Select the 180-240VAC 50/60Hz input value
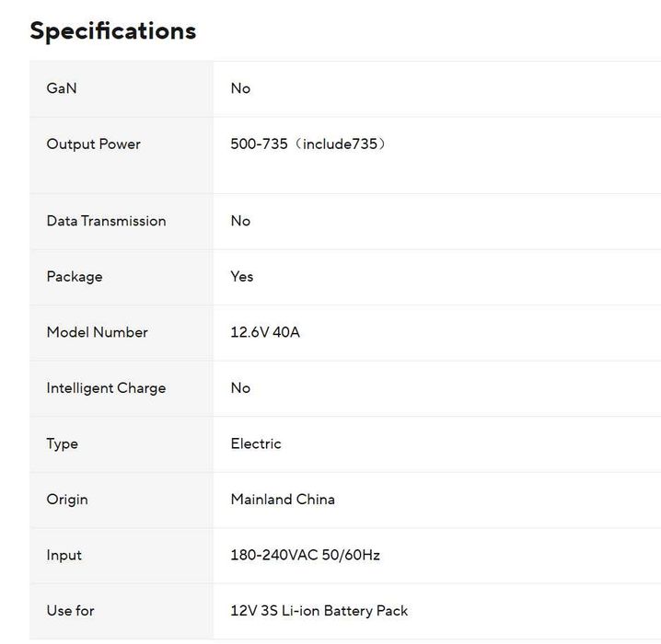This screenshot has width=661, height=644. pyautogui.click(x=305, y=556)
